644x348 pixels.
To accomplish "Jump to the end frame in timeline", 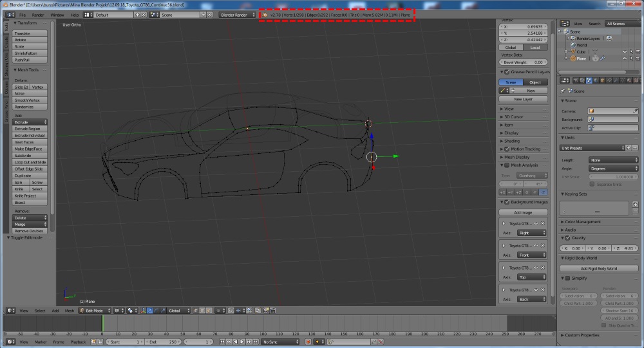I will (256, 342).
